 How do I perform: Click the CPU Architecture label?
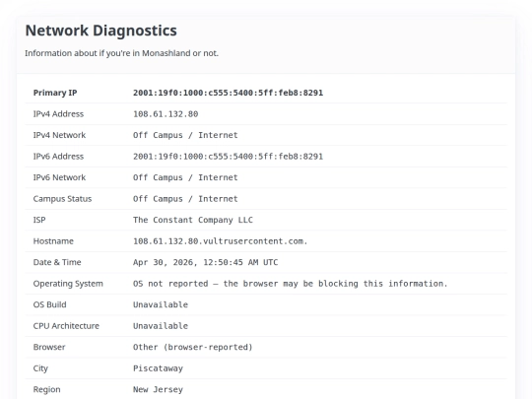pyautogui.click(x=66, y=326)
